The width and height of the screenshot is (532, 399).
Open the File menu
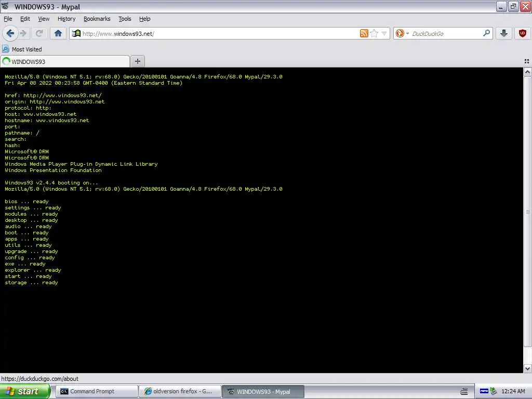coord(8,19)
